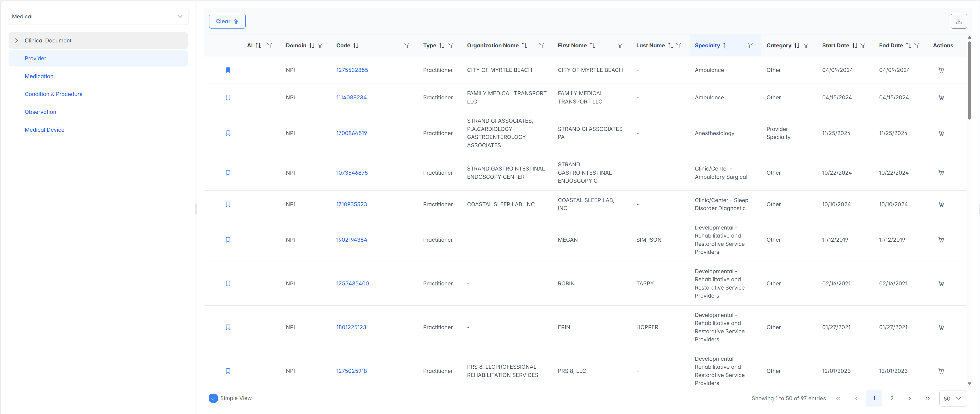
Task: Open the 50 entries per page dropdown
Action: tap(953, 398)
